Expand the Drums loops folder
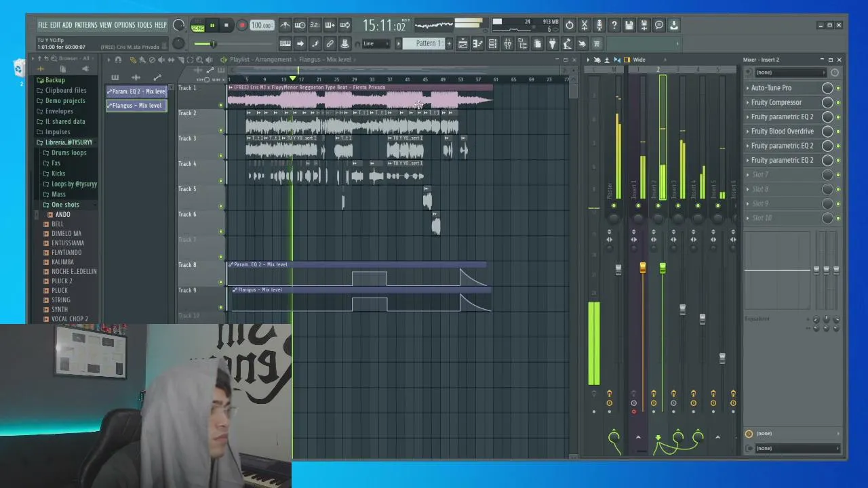The height and width of the screenshot is (488, 868). 68,152
